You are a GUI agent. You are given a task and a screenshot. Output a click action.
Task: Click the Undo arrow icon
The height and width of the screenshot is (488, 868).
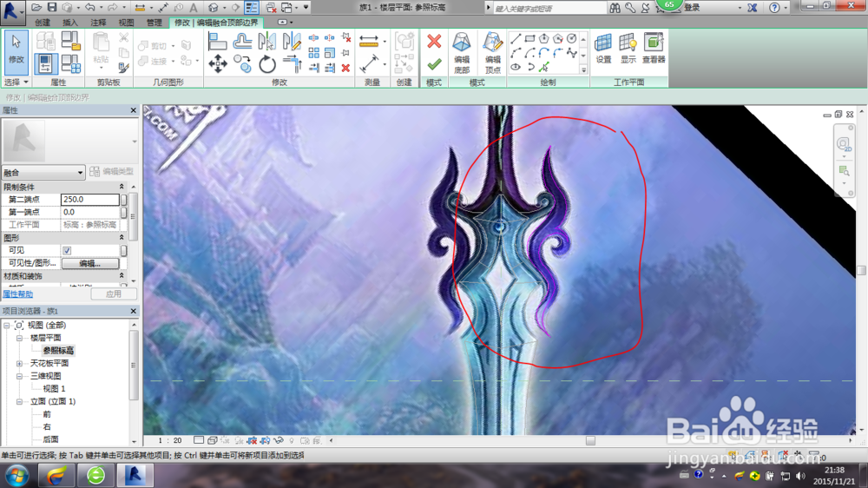coord(89,7)
